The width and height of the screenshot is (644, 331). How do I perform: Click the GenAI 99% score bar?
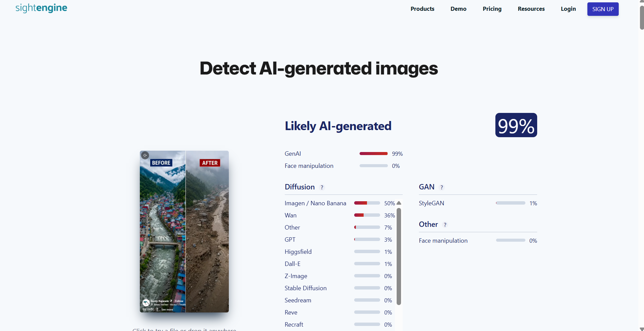373,154
